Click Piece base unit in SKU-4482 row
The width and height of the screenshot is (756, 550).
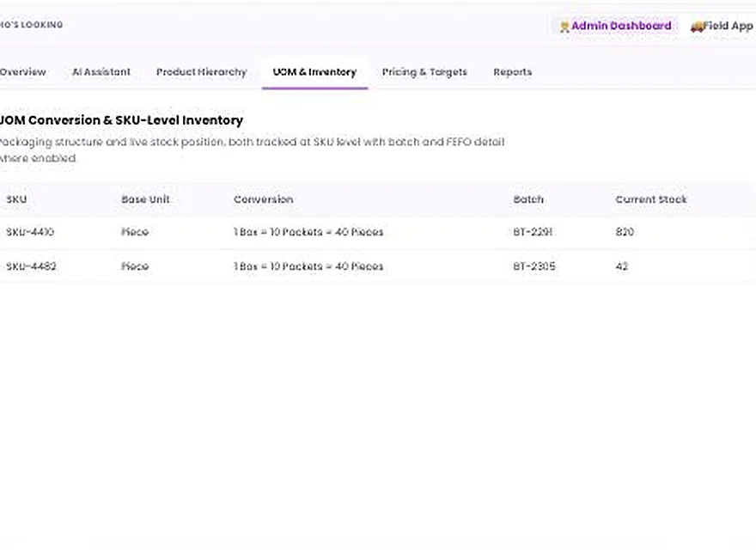(135, 266)
